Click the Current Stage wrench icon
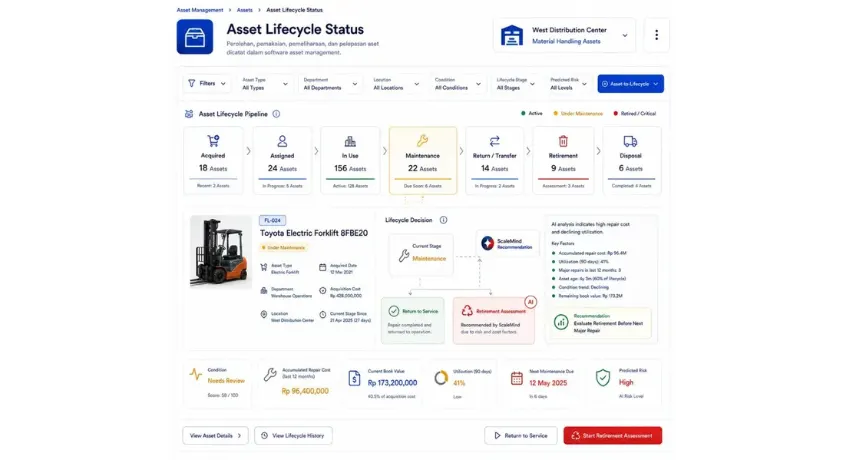The width and height of the screenshot is (847, 460). coord(404,255)
